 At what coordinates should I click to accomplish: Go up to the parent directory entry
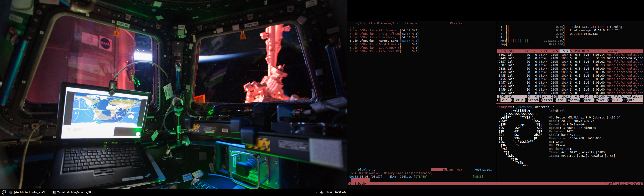click(x=352, y=27)
